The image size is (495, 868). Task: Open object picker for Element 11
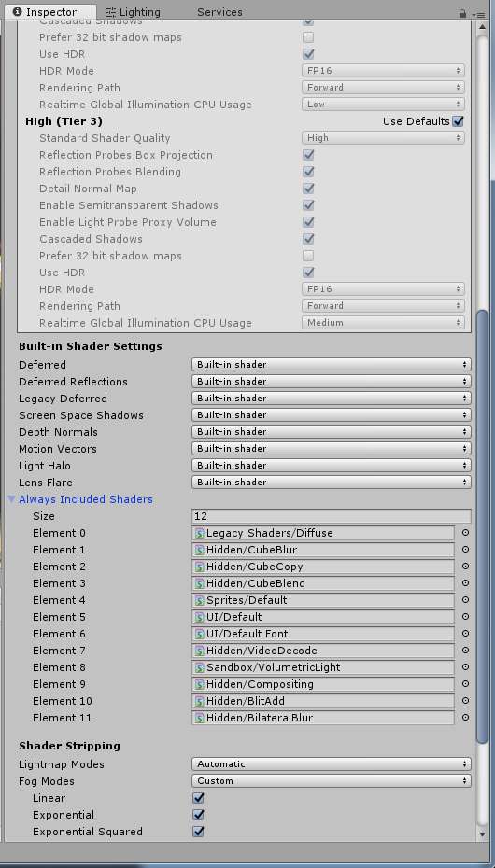click(465, 718)
